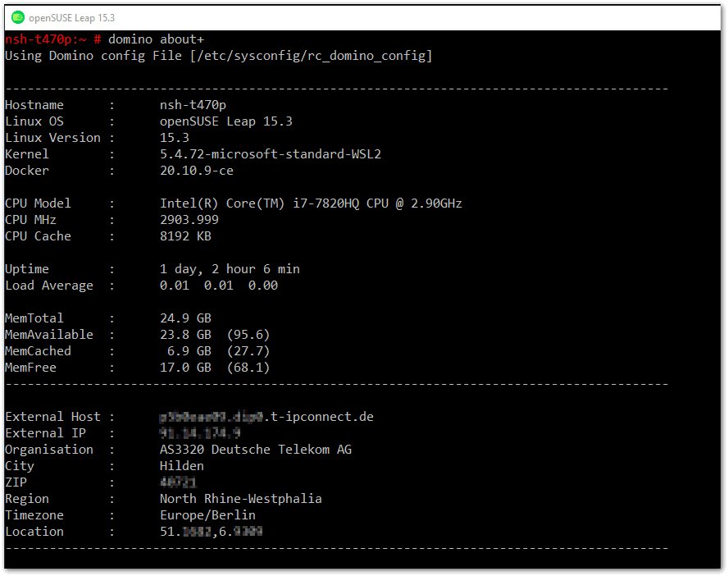
Task: Click the Load Average values "0.01 0.01 0.00"
Action: pos(219,286)
